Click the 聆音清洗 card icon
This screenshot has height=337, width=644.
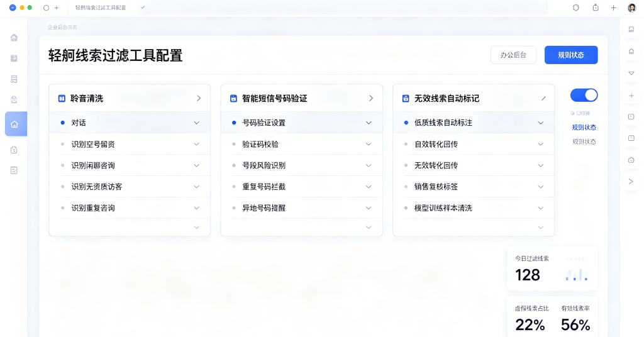click(x=62, y=99)
